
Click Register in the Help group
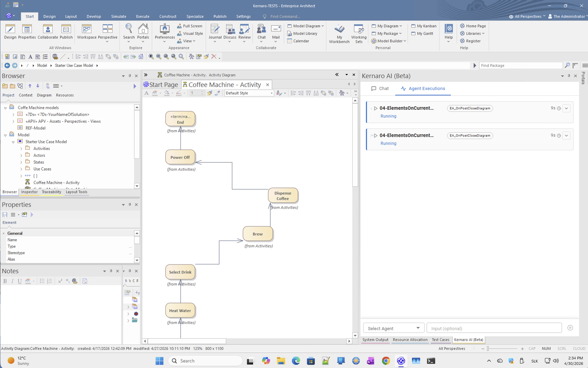(x=470, y=41)
